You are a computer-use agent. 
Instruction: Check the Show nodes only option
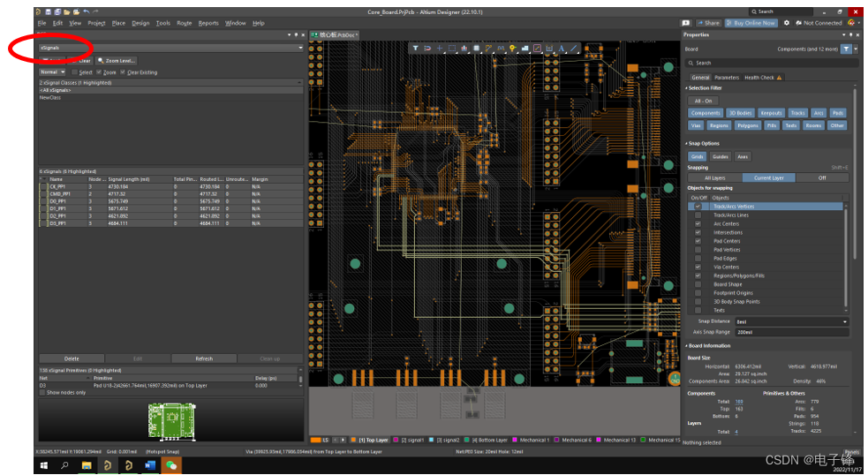point(42,393)
